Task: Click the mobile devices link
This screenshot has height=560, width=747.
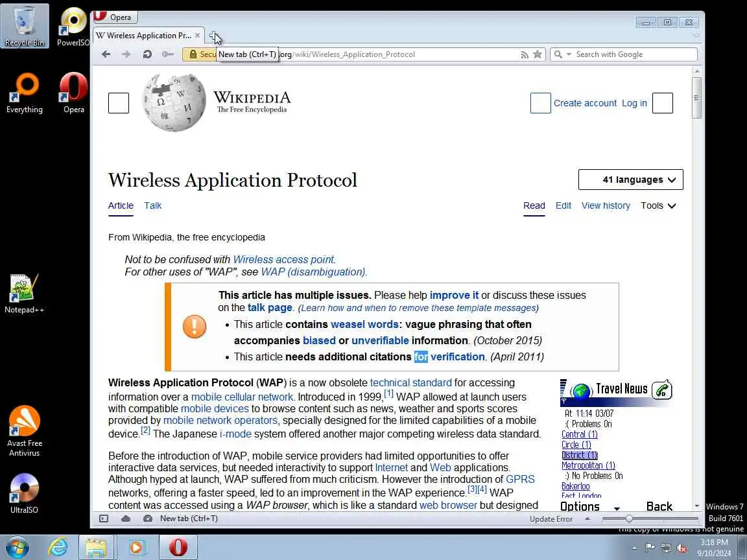Action: pyautogui.click(x=215, y=408)
